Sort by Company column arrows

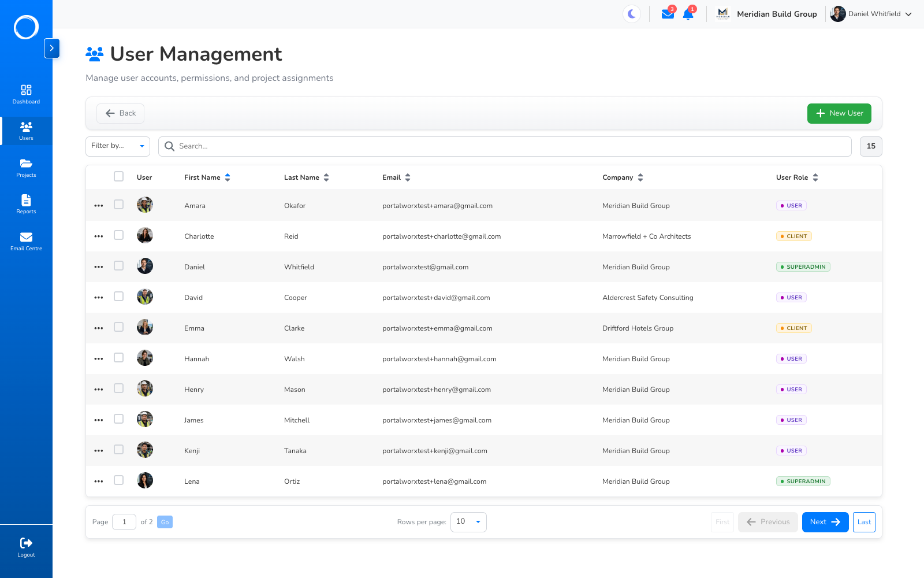click(640, 177)
